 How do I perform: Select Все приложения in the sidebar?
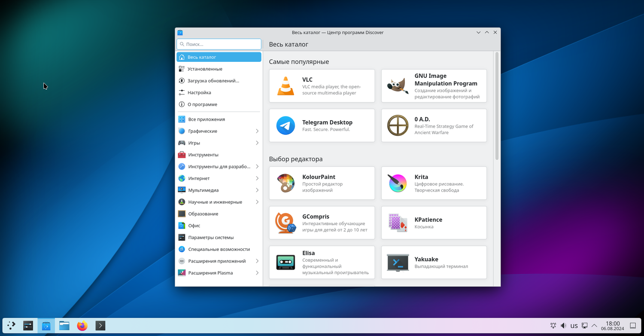coord(219,119)
